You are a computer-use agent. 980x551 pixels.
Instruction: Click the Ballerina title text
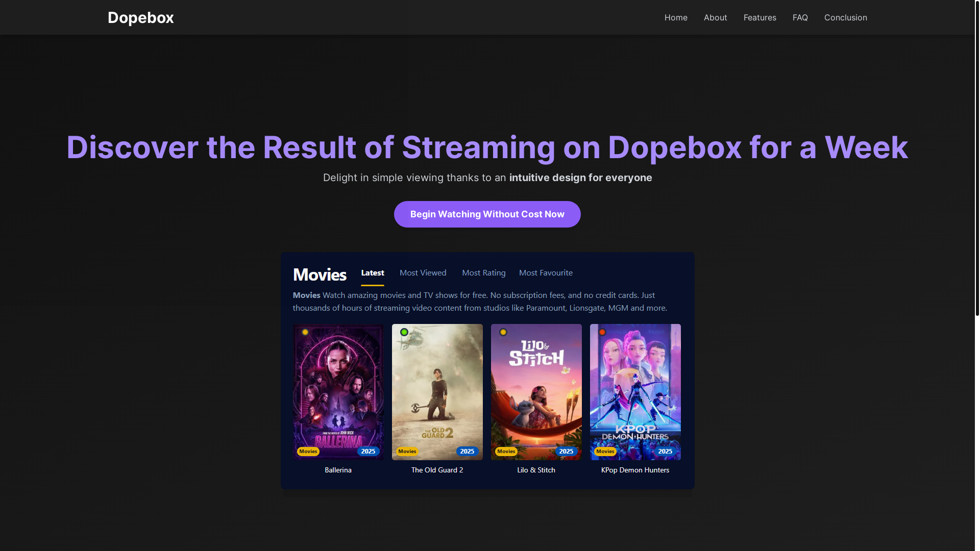coord(338,470)
